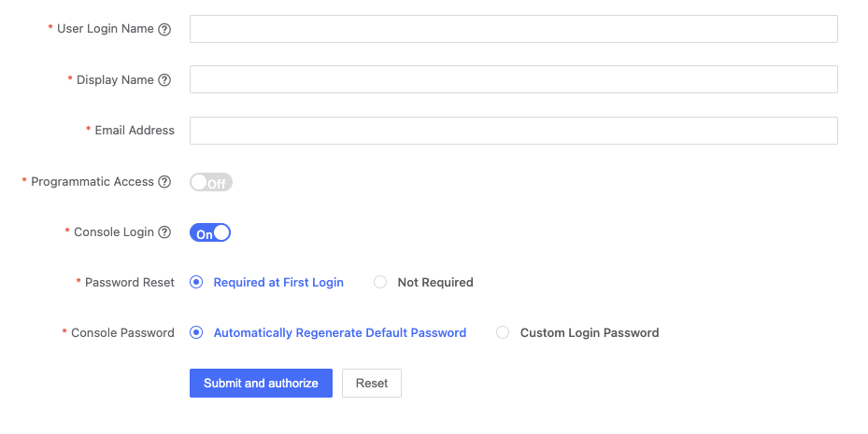Click the Console Password field label
This screenshot has height=434, width=868.
coord(122,333)
